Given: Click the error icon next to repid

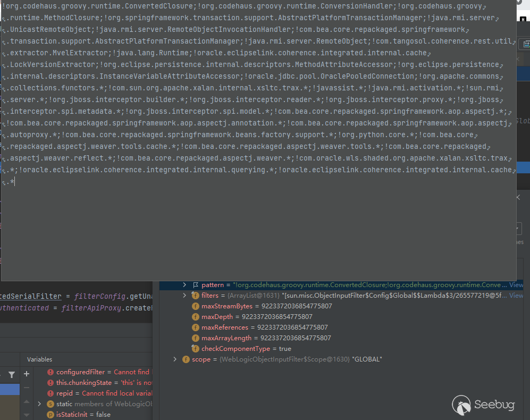Looking at the screenshot, I should [x=51, y=393].
